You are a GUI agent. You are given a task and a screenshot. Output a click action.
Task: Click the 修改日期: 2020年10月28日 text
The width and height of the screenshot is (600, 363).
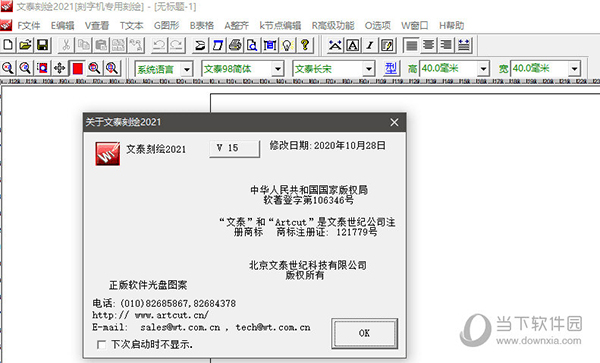click(328, 146)
